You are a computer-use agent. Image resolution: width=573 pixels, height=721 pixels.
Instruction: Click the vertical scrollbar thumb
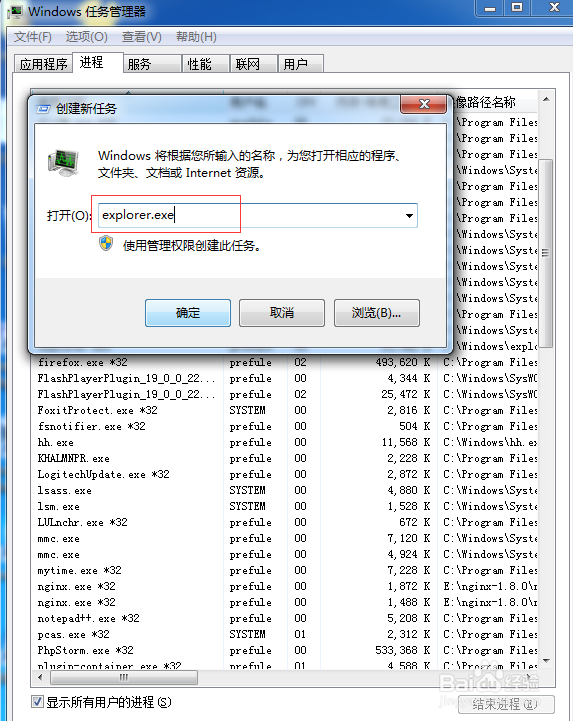(x=545, y=253)
